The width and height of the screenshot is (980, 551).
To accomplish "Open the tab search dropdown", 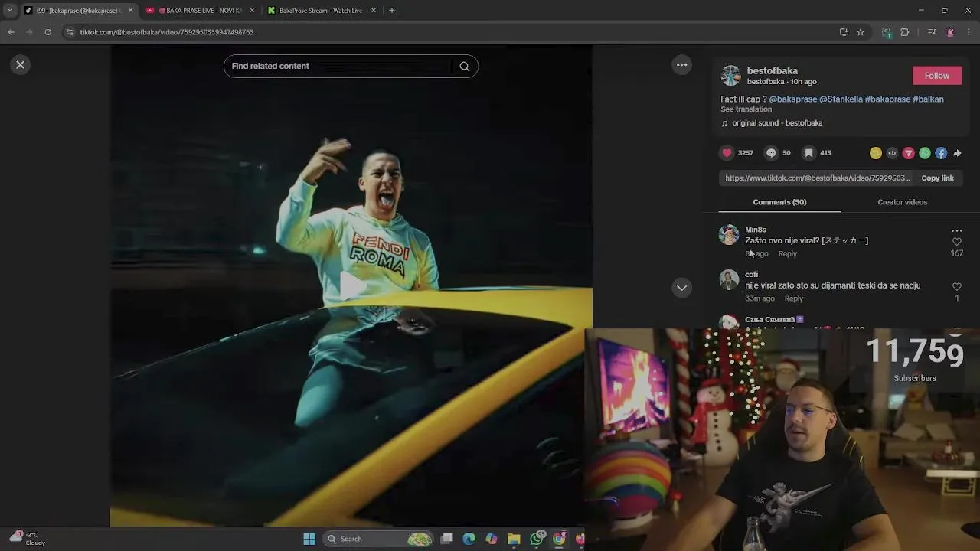I will click(x=9, y=11).
